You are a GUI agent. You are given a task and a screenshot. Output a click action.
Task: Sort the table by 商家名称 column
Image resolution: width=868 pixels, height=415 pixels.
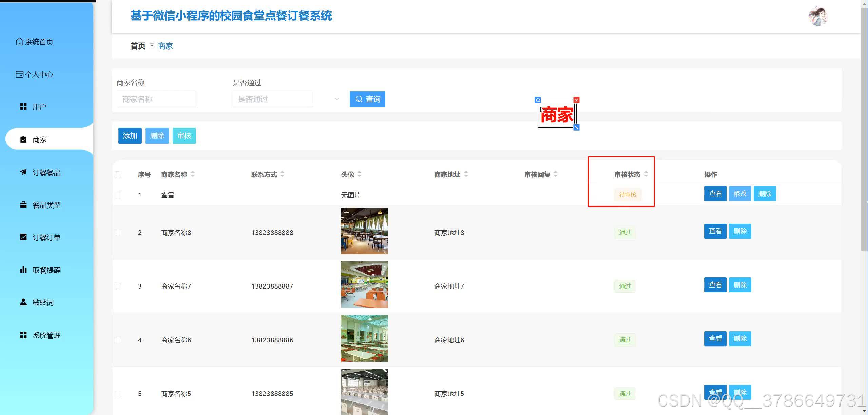pyautogui.click(x=193, y=174)
